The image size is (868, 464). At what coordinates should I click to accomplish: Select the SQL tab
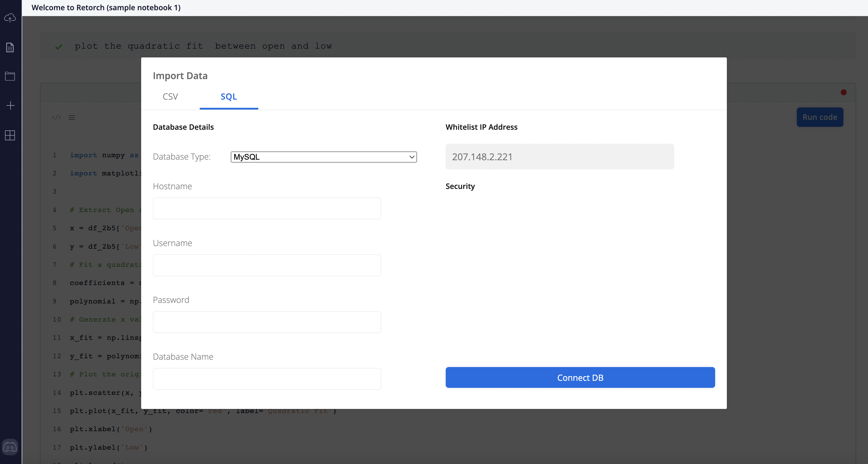click(x=229, y=96)
